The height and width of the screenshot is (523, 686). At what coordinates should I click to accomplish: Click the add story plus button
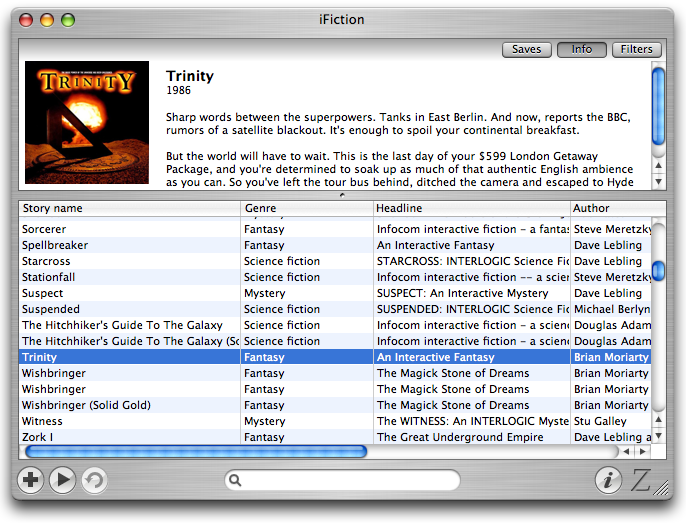tap(31, 480)
